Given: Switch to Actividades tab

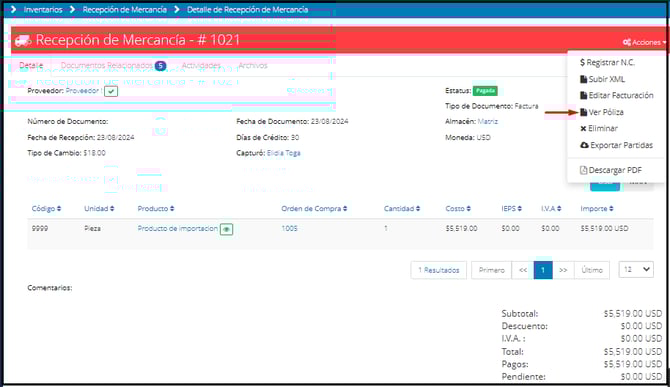Looking at the screenshot, I should [x=201, y=65].
